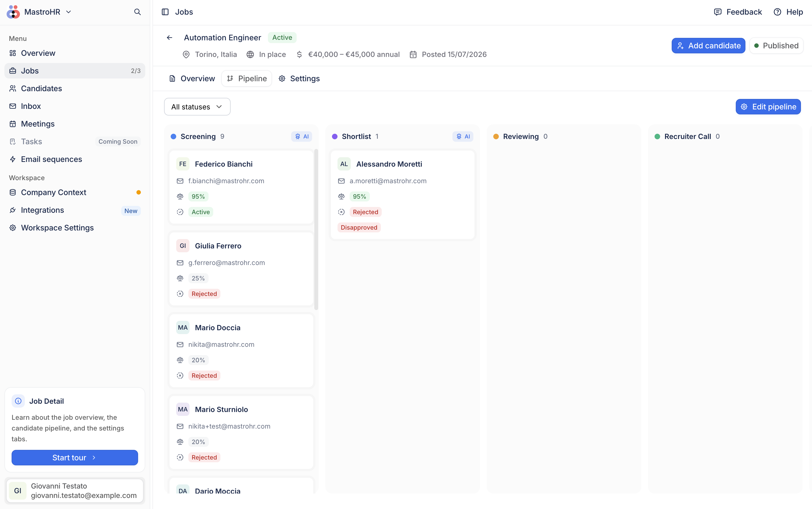
Task: Click the info icon in Job Detail card
Action: click(x=18, y=401)
